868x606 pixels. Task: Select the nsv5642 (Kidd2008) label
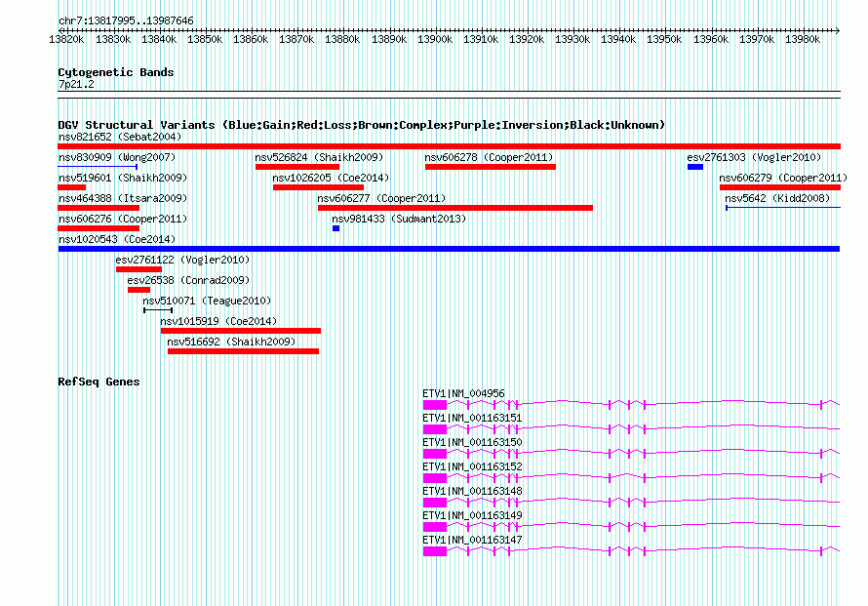(x=777, y=198)
